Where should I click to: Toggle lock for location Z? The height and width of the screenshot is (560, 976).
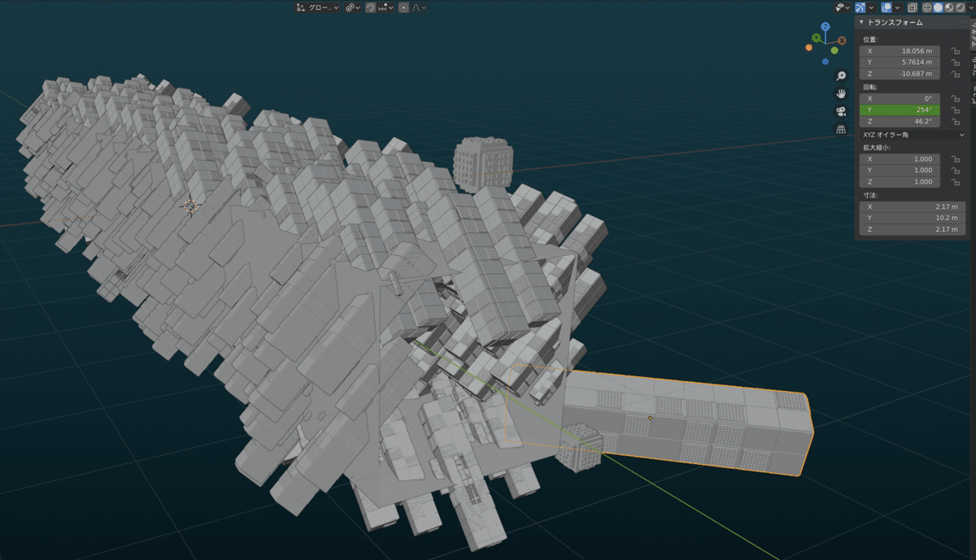click(956, 74)
